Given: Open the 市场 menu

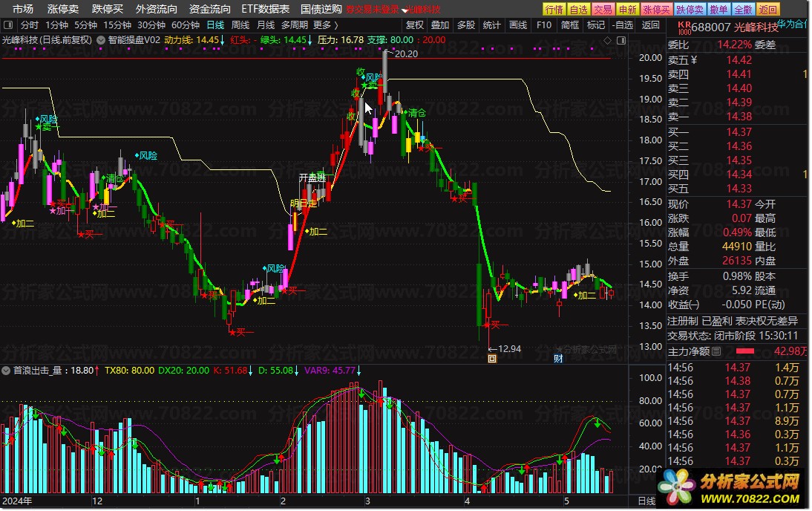Looking at the screenshot, I should coord(23,9).
